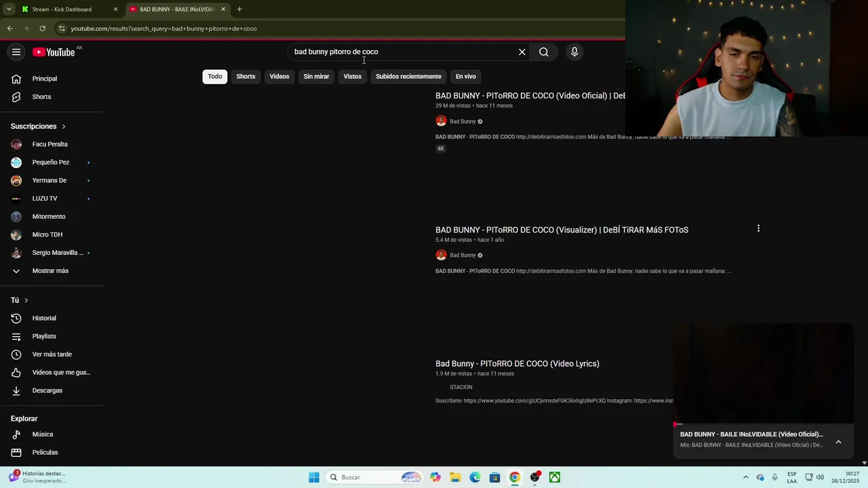Open Copilot from the taskbar

pos(435,477)
